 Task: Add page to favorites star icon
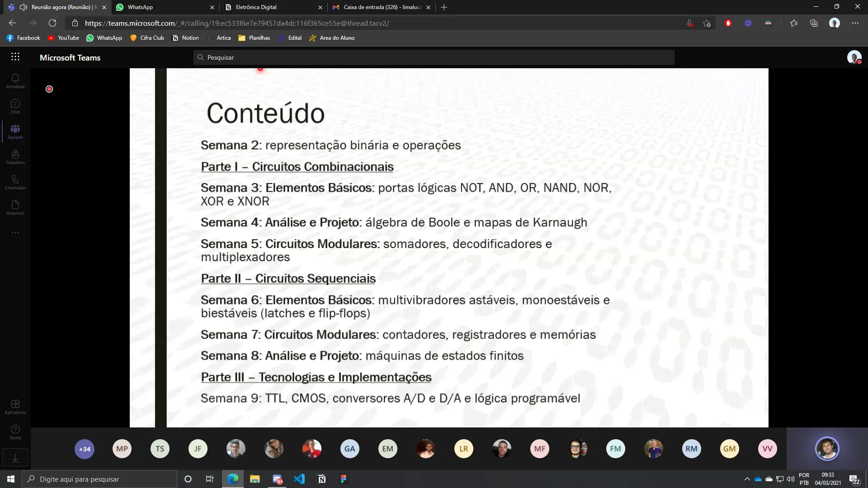click(707, 23)
